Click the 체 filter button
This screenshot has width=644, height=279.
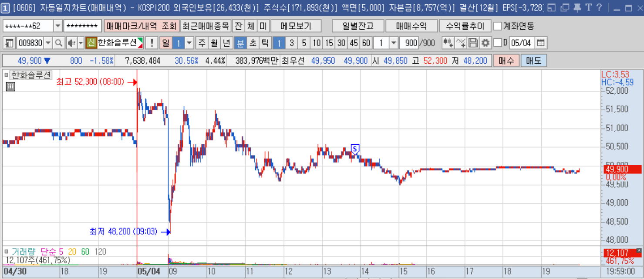251,26
